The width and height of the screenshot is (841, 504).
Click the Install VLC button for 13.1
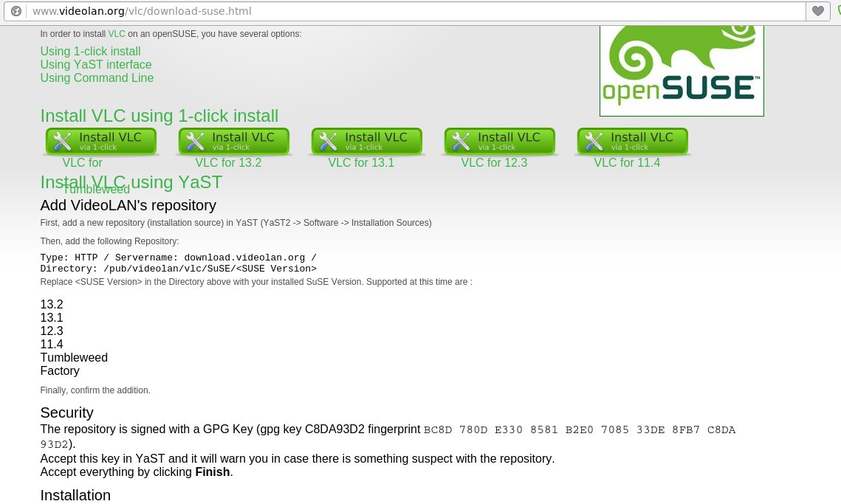(x=367, y=141)
